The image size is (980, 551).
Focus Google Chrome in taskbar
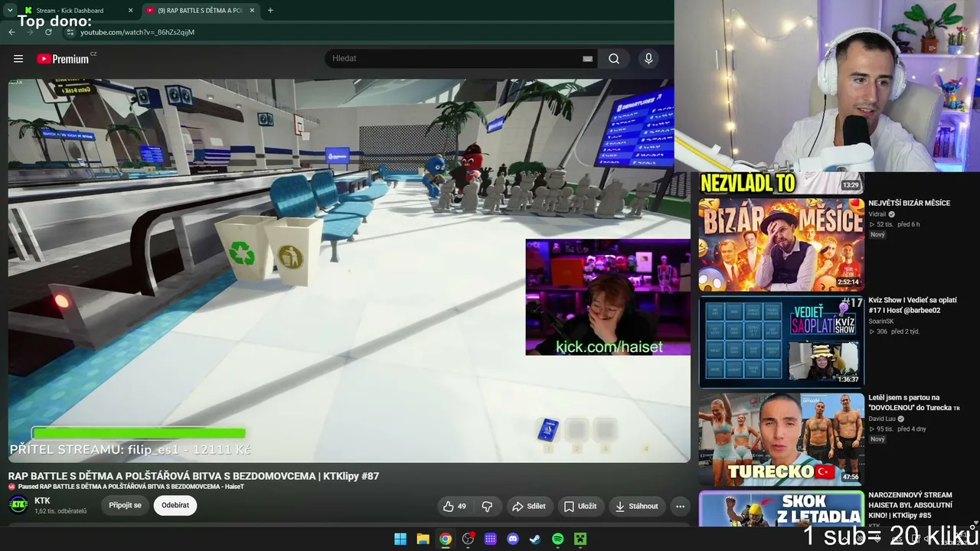point(446,539)
